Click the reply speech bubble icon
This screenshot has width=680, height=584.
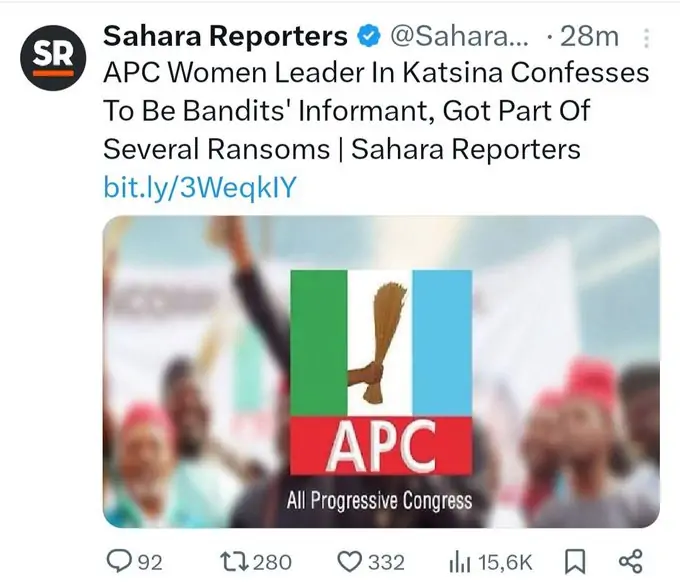[x=119, y=561]
